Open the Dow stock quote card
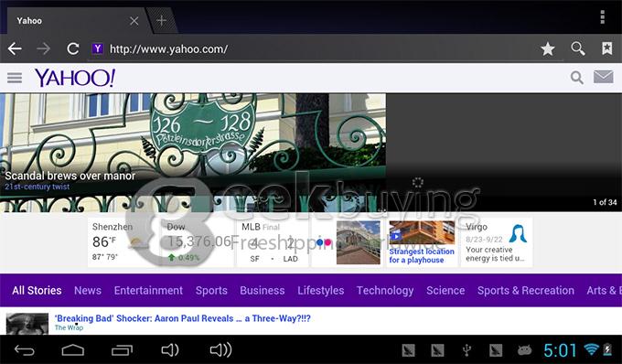The image size is (622, 364). tap(198, 241)
